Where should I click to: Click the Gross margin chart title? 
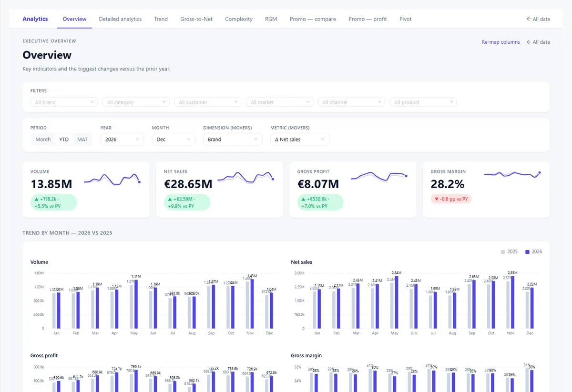coord(306,355)
